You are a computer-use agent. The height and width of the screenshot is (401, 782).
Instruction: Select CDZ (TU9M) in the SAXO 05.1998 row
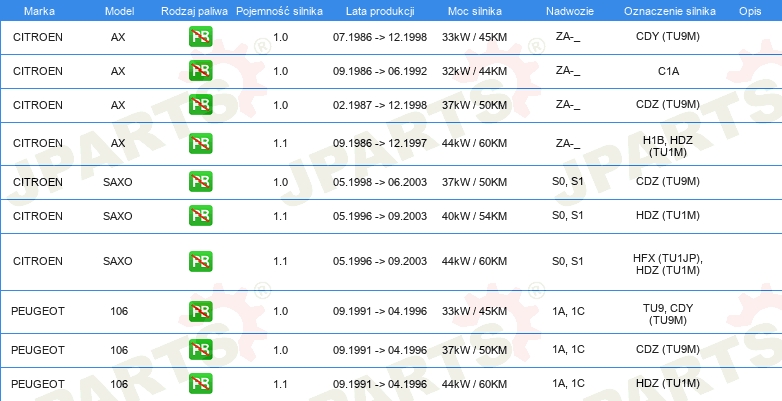[668, 182]
